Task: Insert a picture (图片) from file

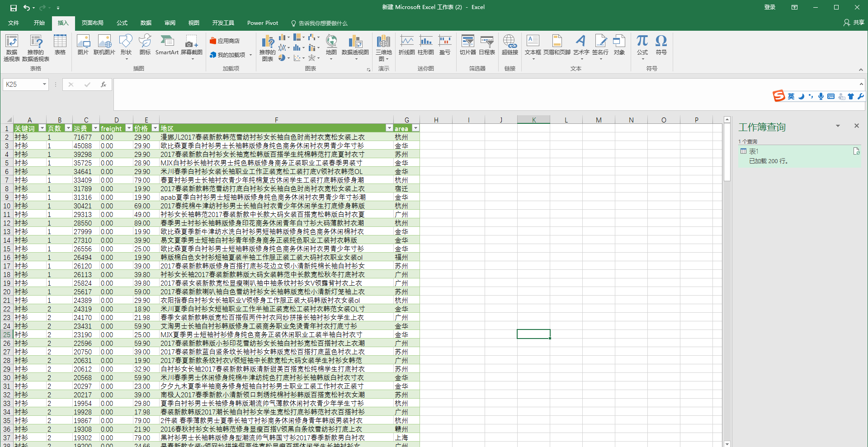Action: coord(83,45)
